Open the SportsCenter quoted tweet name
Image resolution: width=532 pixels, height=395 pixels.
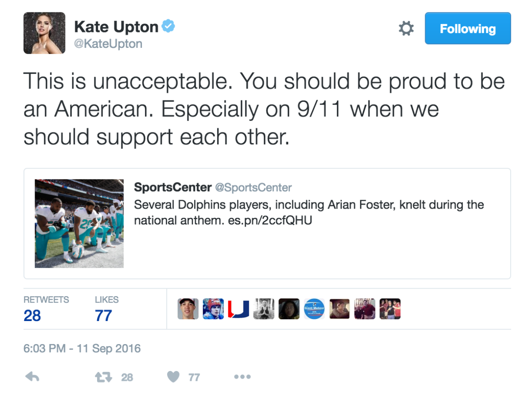tap(172, 187)
